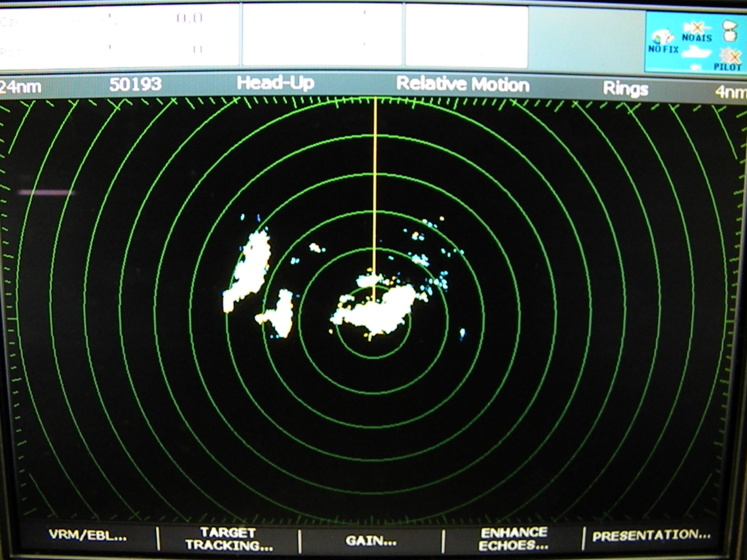
Task: Select the Head-Up orientation label
Action: coord(276,83)
